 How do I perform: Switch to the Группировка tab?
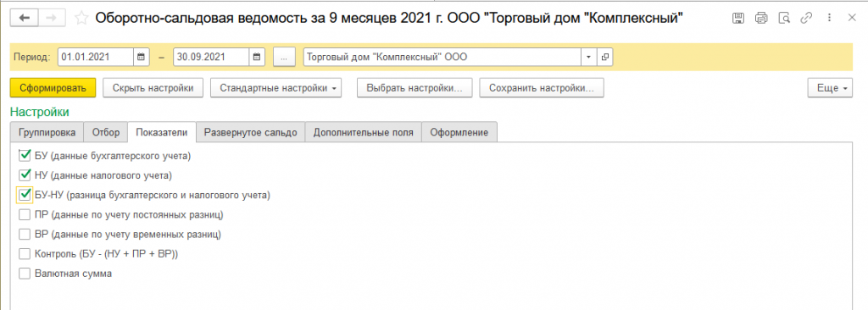point(47,133)
